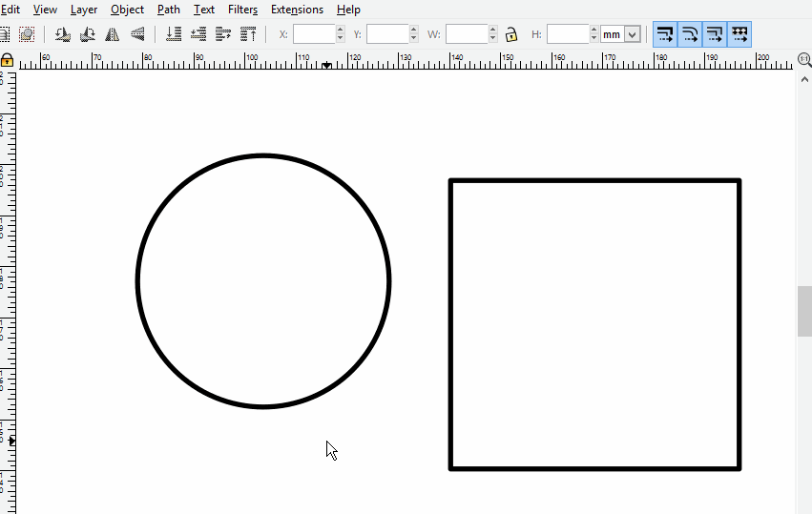
Task: Open the Filters menu
Action: pyautogui.click(x=242, y=10)
